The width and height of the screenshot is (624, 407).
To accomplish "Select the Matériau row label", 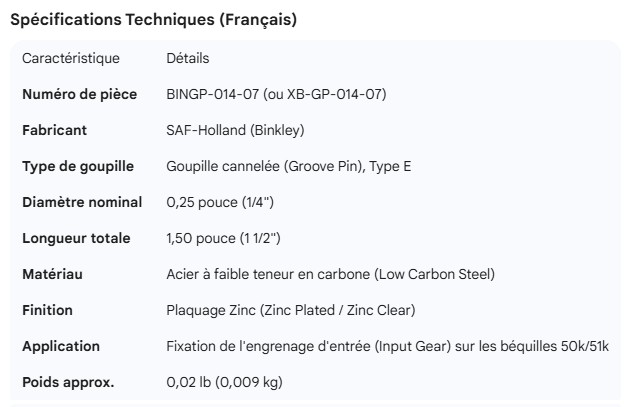I will pos(52,274).
